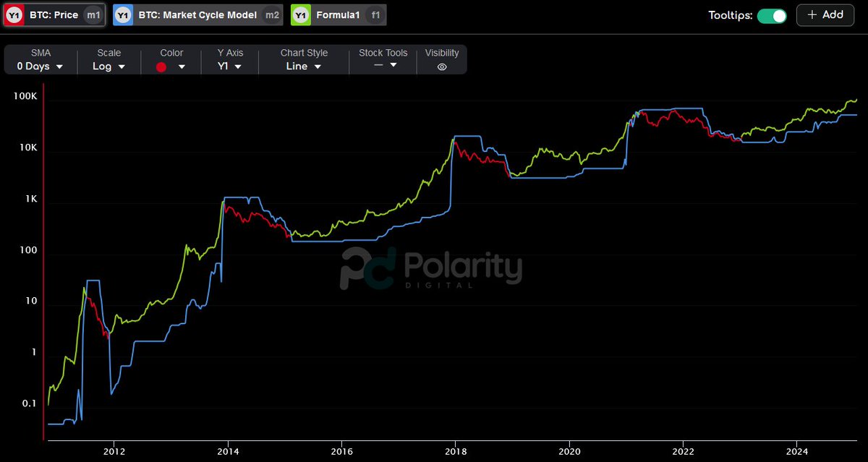Click the 2014 x-axis label
This screenshot has height=462, width=868.
[229, 451]
